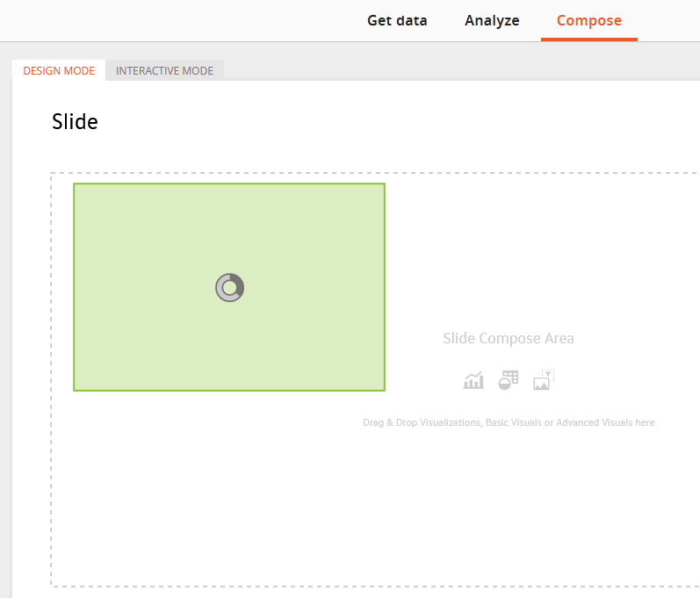Click the table and pie Basic Visuals icon
700x598 pixels.
[509, 380]
